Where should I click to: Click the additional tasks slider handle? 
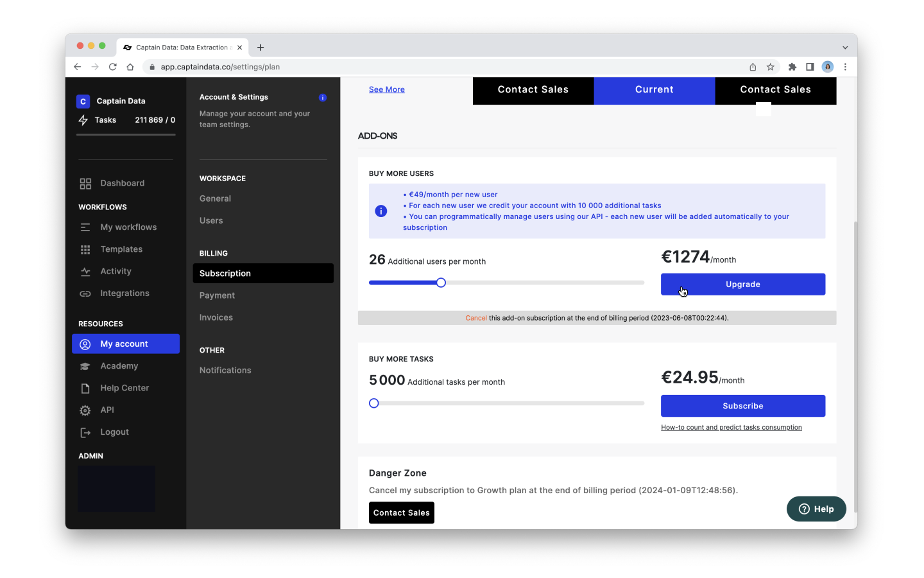click(x=374, y=403)
